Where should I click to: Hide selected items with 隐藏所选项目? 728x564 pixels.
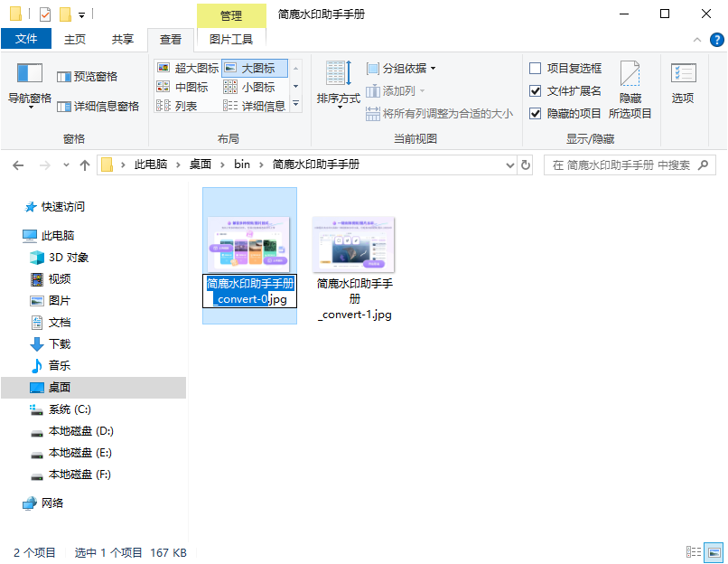(x=631, y=85)
